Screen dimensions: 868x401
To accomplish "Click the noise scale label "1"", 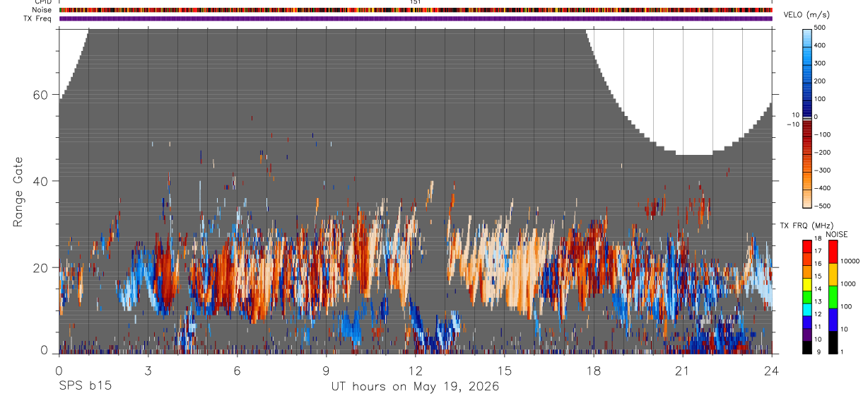I will tap(843, 351).
